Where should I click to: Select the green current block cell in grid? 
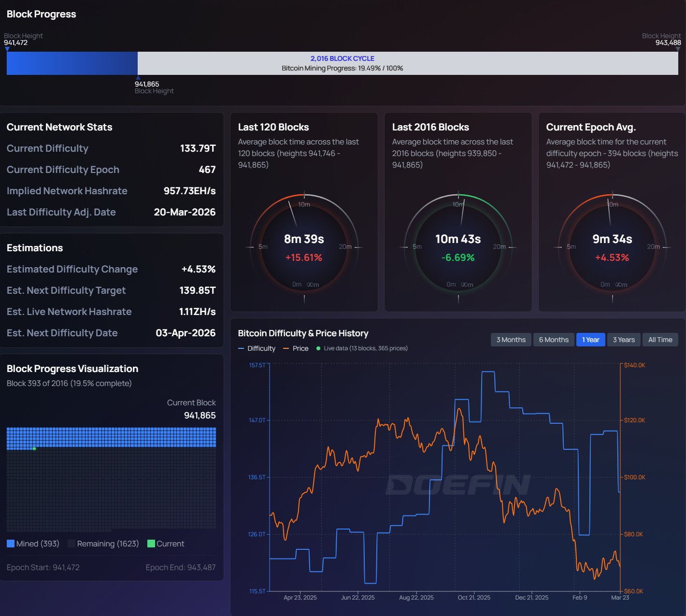tap(34, 449)
